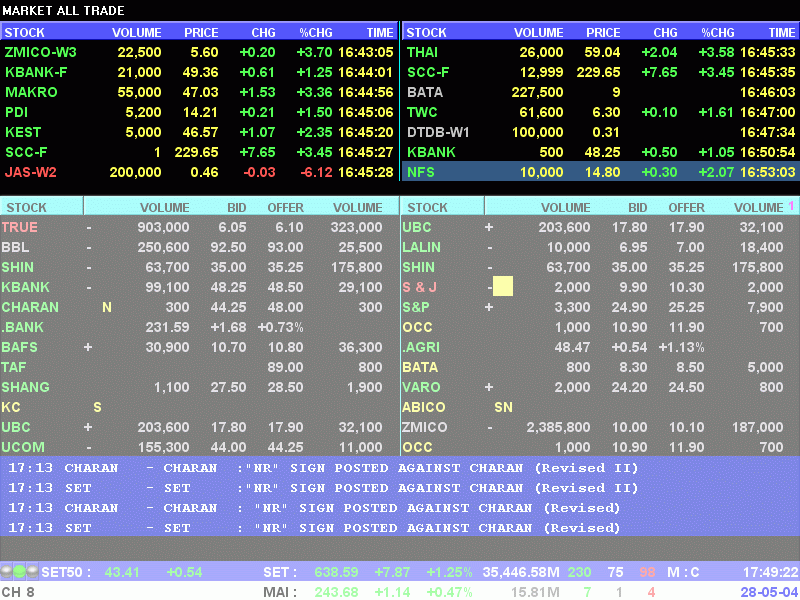The width and height of the screenshot is (800, 600).
Task: Click the clock showing 17:49:22
Action: coord(771,572)
